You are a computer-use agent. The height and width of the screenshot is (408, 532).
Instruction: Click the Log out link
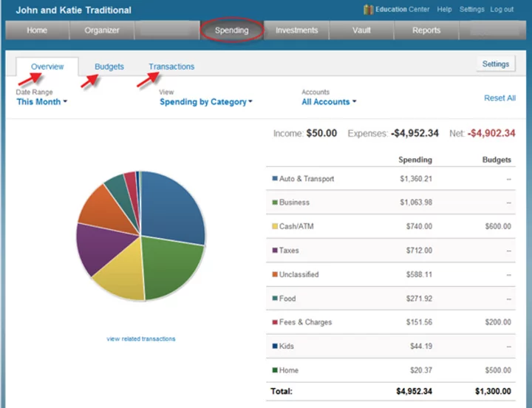[501, 10]
